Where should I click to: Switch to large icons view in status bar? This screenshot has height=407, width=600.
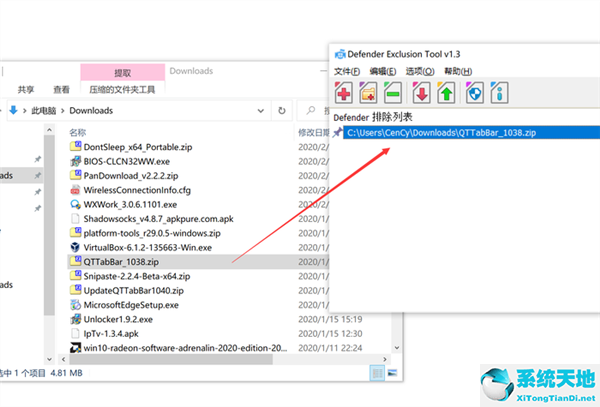(x=392, y=373)
